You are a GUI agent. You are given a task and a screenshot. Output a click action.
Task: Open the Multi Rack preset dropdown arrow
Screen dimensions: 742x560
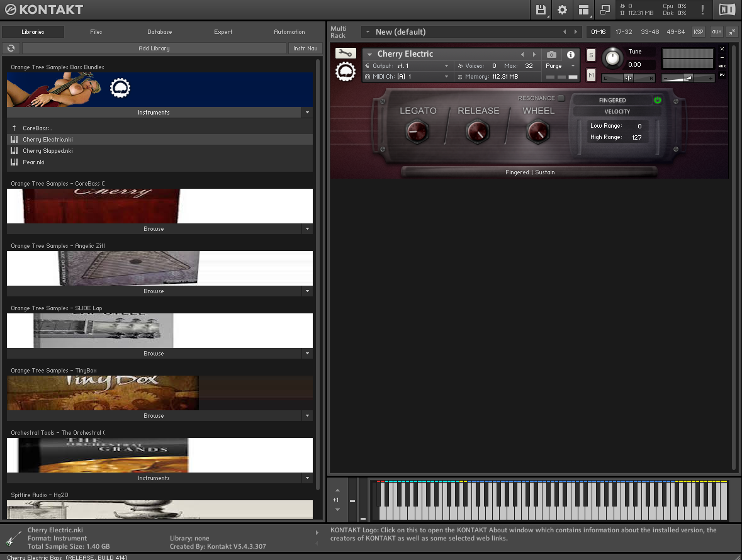pyautogui.click(x=368, y=31)
